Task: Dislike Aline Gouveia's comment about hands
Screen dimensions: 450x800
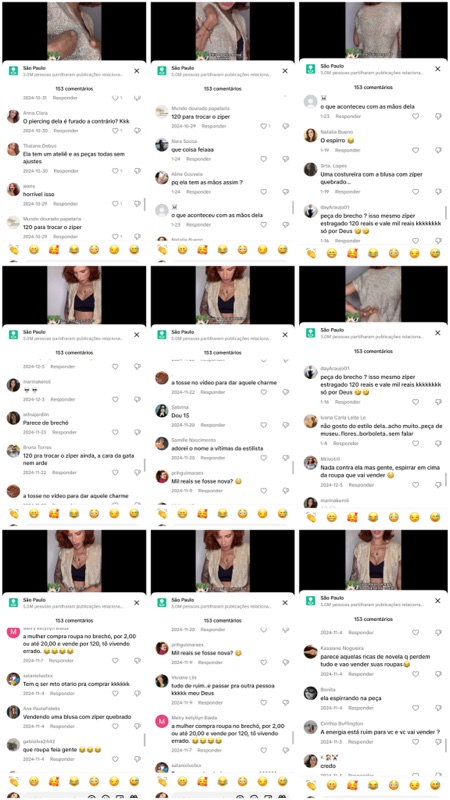Action: 286,192
